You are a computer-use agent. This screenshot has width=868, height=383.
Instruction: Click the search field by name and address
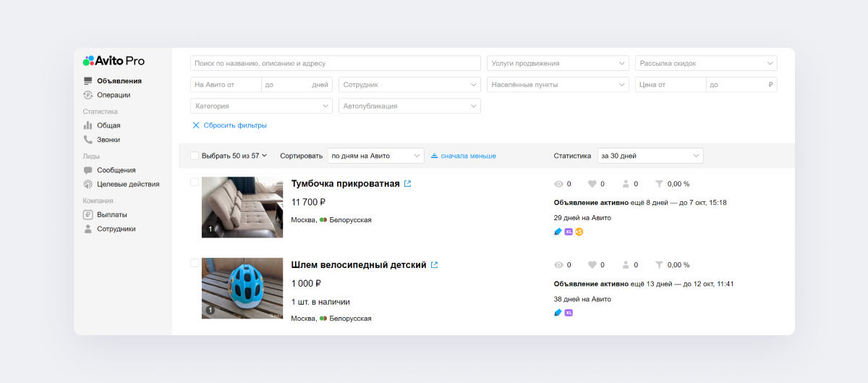336,63
